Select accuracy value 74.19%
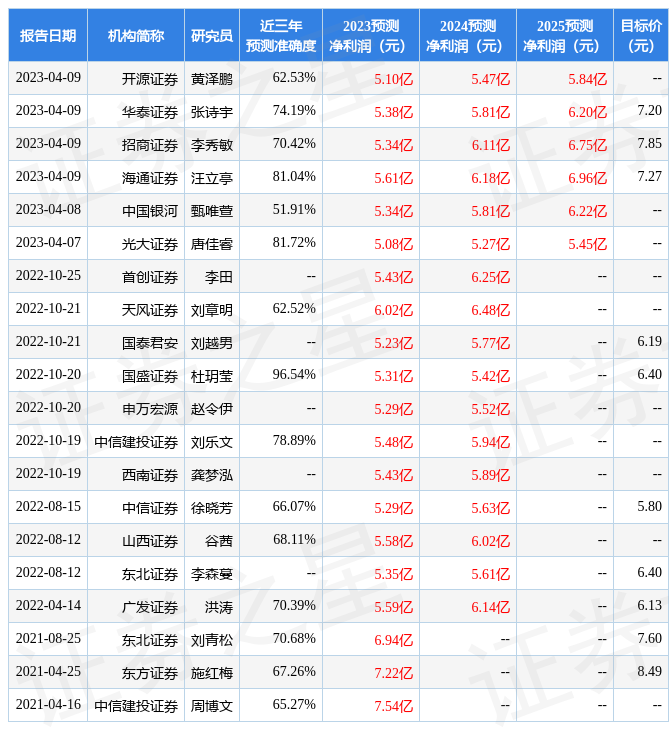The height and width of the screenshot is (730, 669). coord(294,110)
